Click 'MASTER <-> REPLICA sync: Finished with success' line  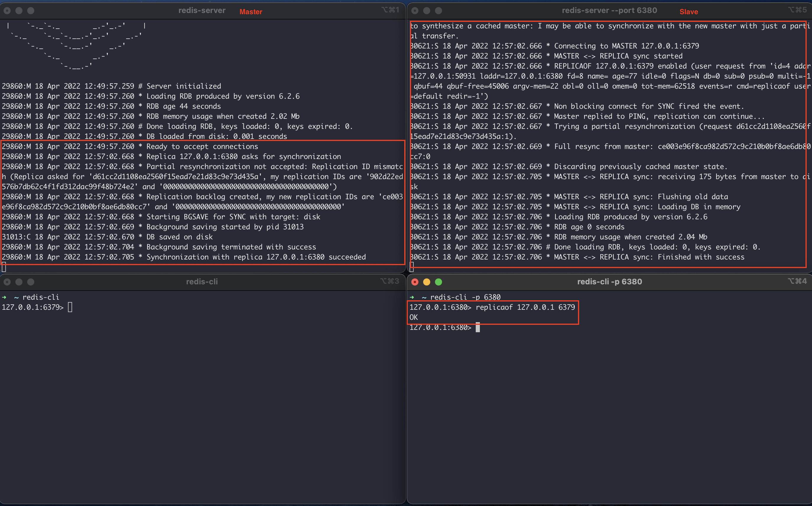point(649,257)
